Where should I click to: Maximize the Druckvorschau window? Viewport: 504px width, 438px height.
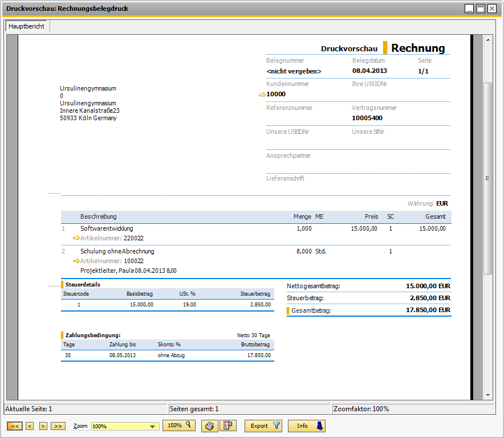[x=481, y=9]
